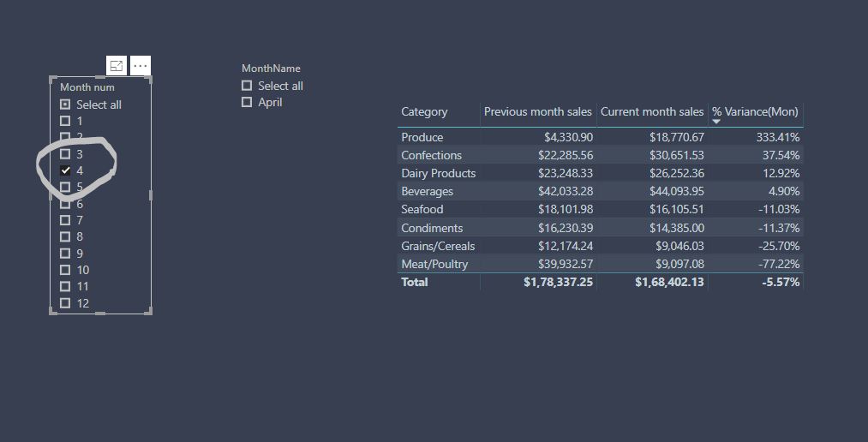Check month number 11

tap(65, 287)
